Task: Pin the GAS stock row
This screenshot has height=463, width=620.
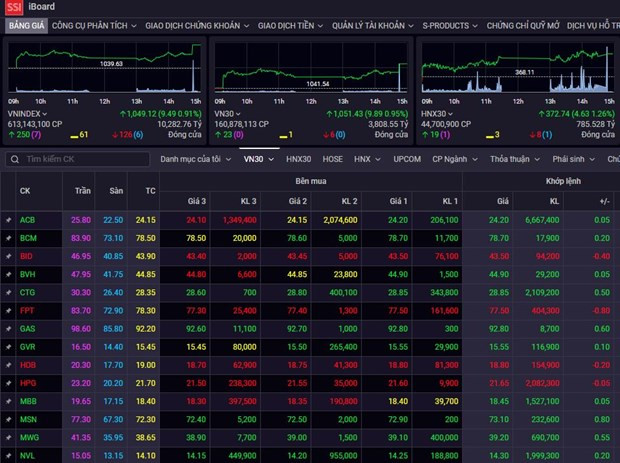Action: click(9, 328)
